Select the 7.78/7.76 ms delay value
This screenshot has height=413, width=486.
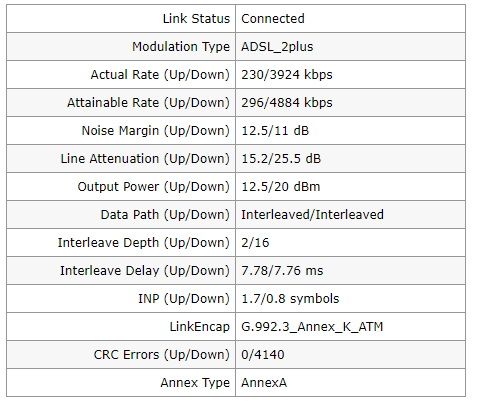[282, 271]
